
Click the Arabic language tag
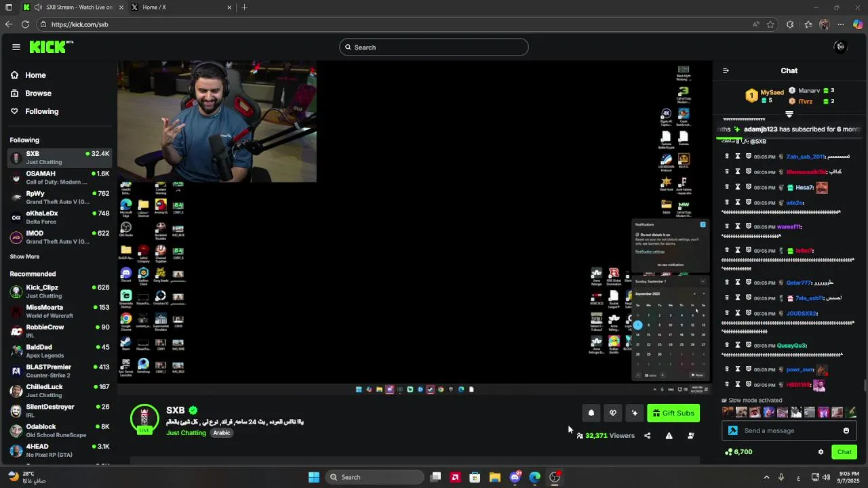click(x=222, y=433)
